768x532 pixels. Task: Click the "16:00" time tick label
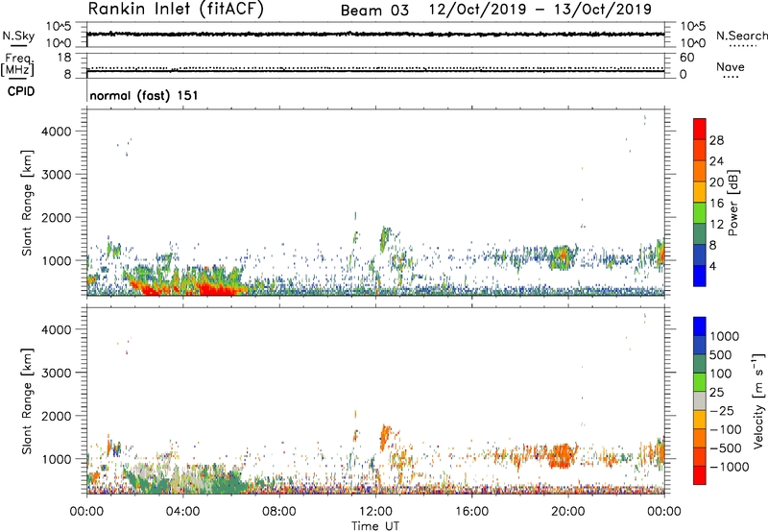(x=471, y=512)
